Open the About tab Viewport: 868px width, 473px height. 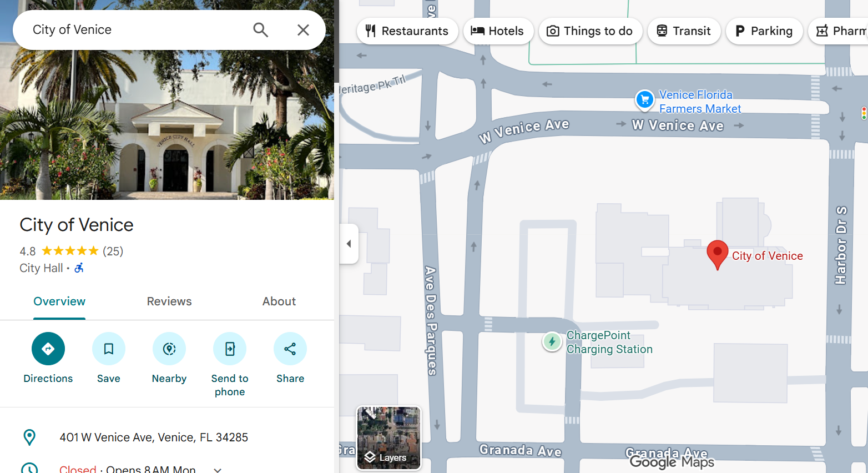(279, 301)
